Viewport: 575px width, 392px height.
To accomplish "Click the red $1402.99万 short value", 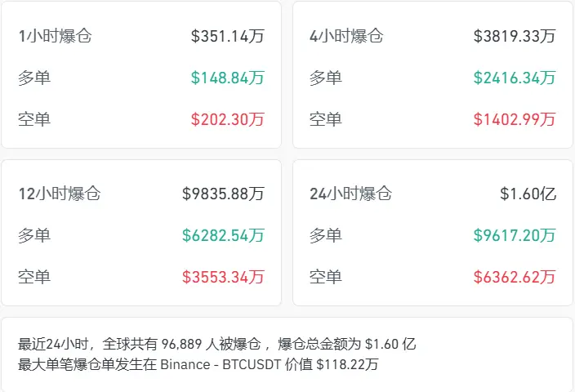I will coord(515,119).
